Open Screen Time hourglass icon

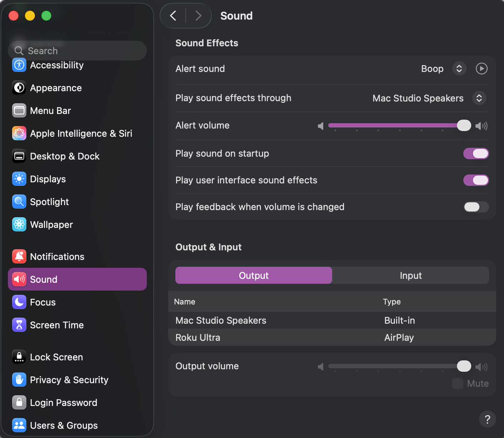pos(19,325)
